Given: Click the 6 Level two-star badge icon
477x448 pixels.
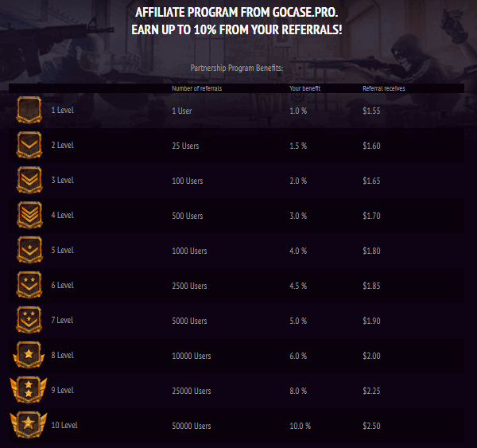Looking at the screenshot, I should click(29, 285).
